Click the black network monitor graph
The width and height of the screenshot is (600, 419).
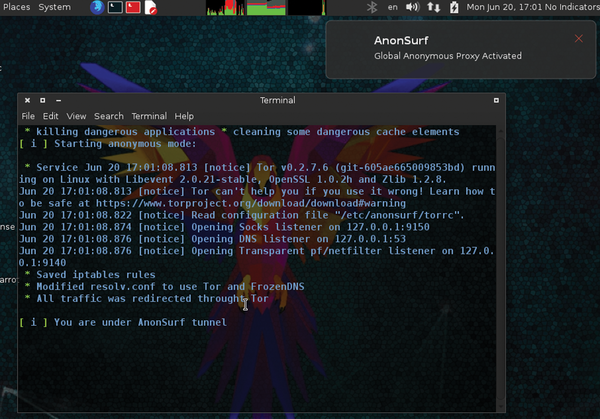pyautogui.click(x=307, y=7)
